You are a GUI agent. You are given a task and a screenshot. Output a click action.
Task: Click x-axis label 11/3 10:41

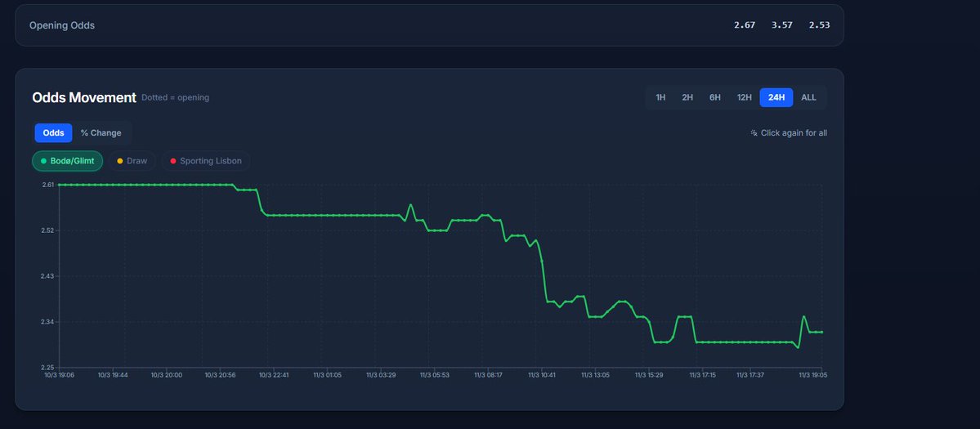543,375
